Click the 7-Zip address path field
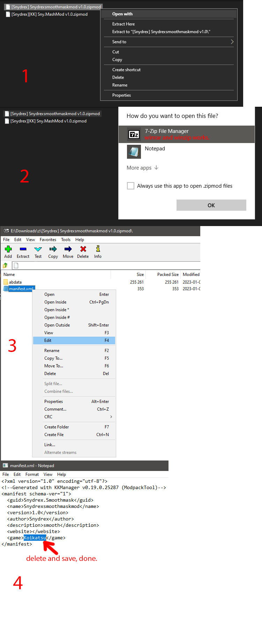Viewport: 262px width, 644px height. (x=106, y=265)
